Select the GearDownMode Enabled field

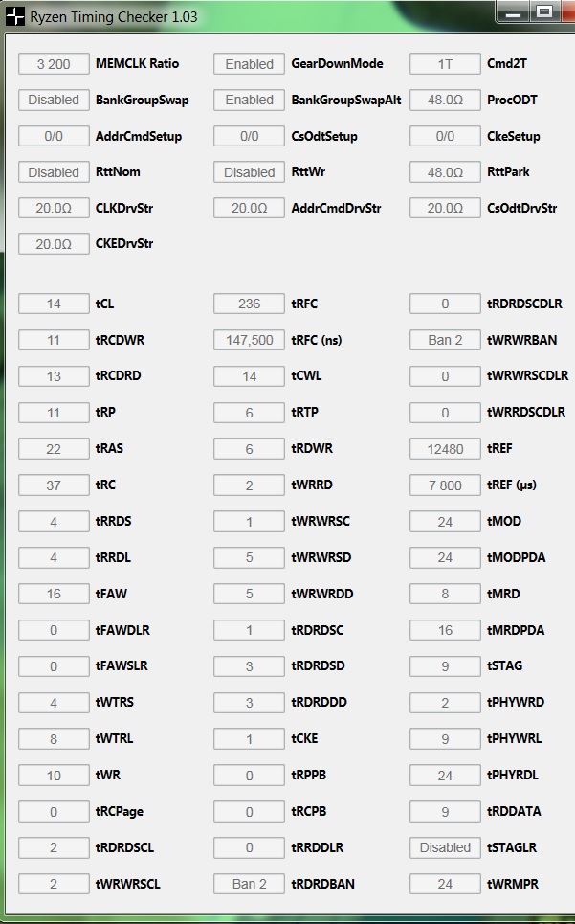[x=249, y=64]
